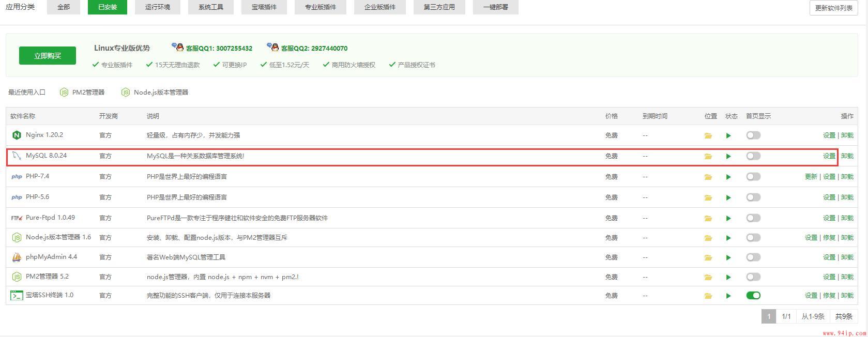Click the 价格 column header
The height and width of the screenshot is (337, 868).
click(x=612, y=116)
